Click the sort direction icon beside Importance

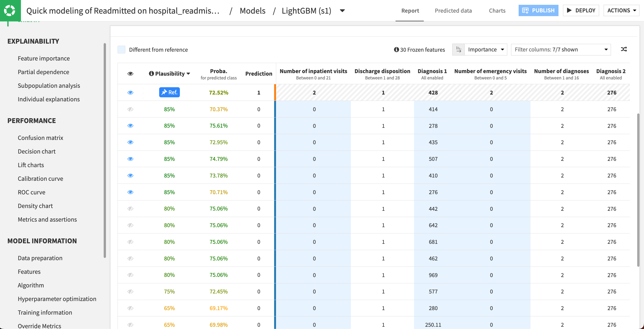coord(458,49)
